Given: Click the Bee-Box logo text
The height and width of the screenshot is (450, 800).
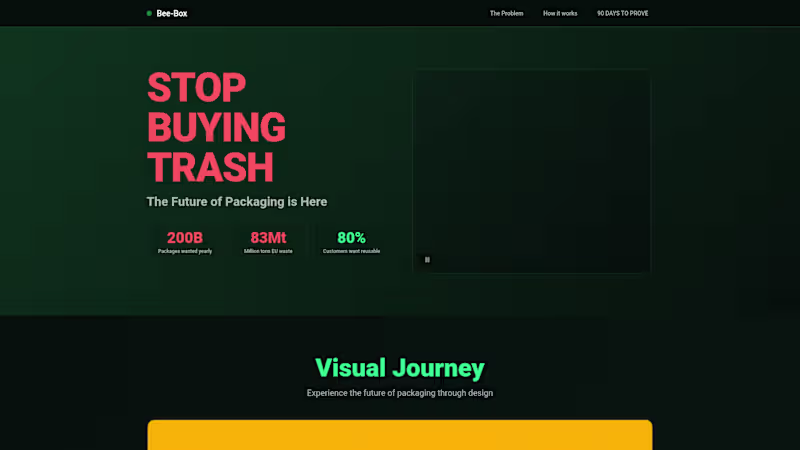Looking at the screenshot, I should pyautogui.click(x=171, y=13).
